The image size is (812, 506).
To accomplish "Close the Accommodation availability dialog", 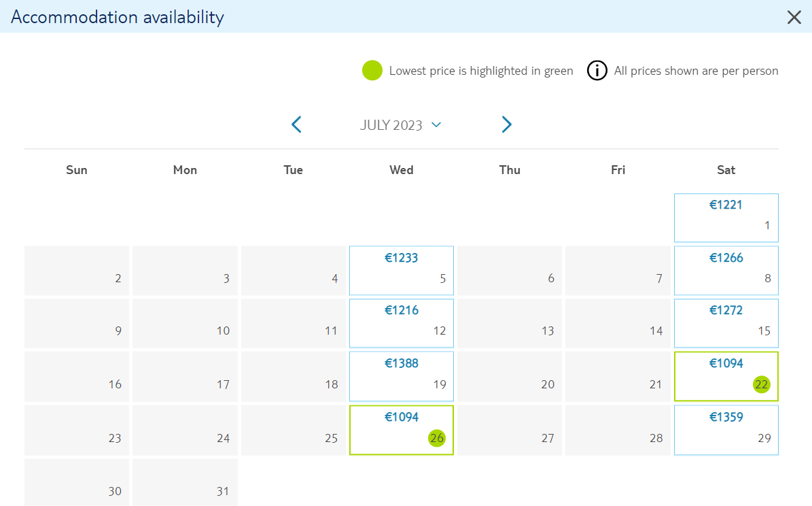I will (794, 17).
